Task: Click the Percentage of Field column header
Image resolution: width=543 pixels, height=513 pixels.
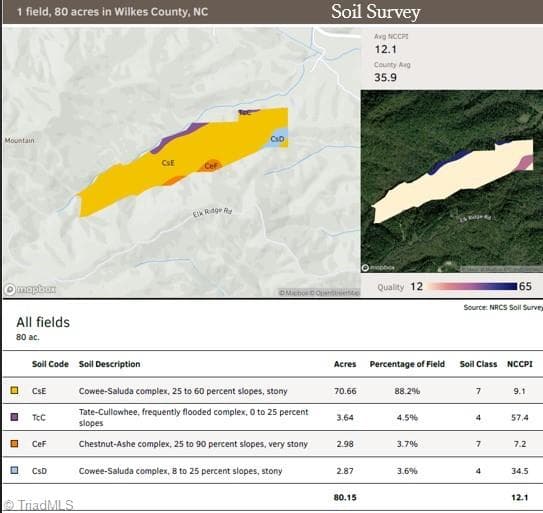Action: [x=407, y=364]
